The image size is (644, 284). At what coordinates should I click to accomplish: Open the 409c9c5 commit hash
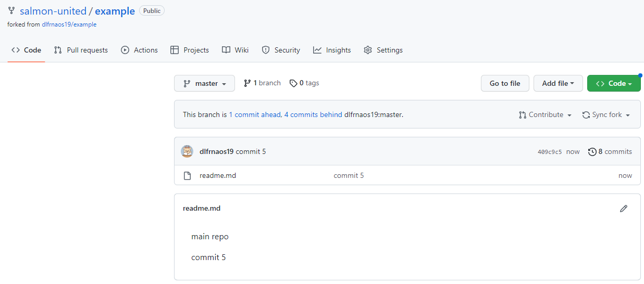pos(550,152)
